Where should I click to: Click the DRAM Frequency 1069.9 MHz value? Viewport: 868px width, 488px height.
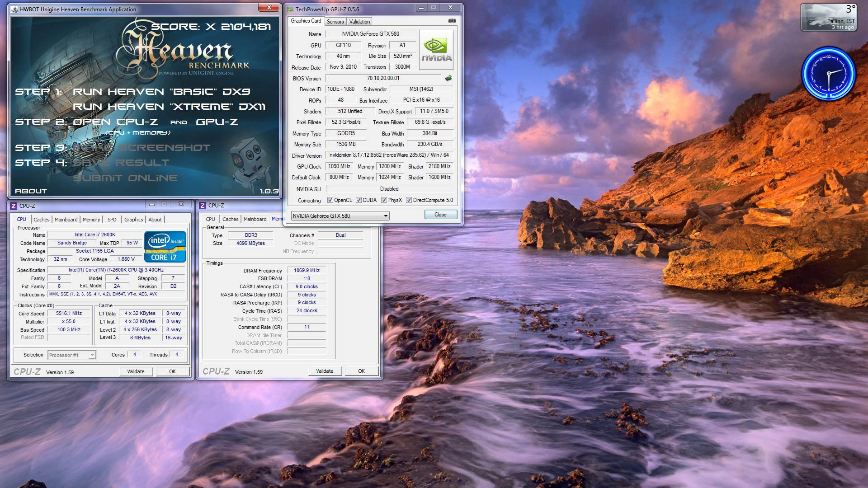coord(307,271)
